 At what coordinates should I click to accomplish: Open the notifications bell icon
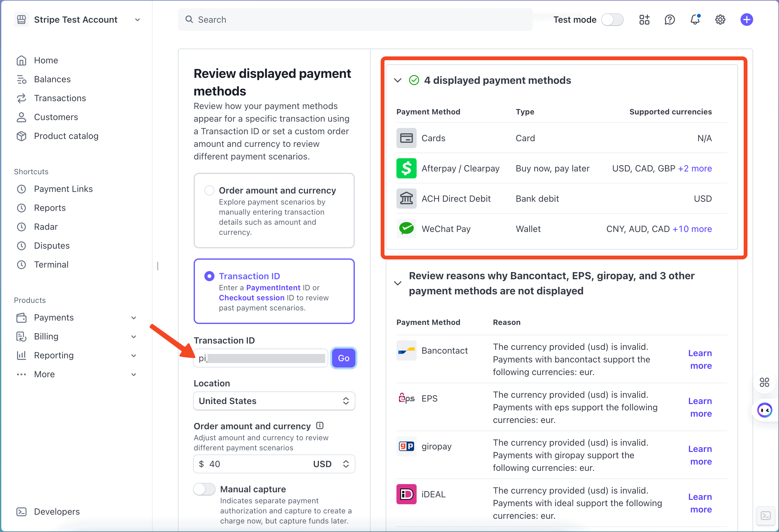[x=695, y=20]
